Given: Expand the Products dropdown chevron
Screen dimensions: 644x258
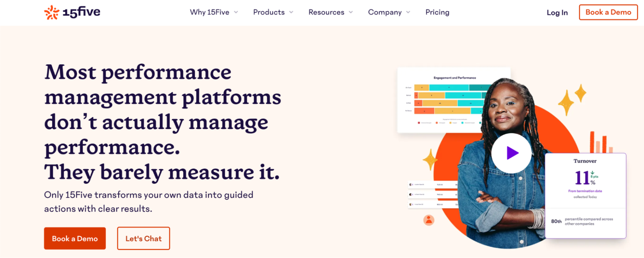Looking at the screenshot, I should point(291,12).
